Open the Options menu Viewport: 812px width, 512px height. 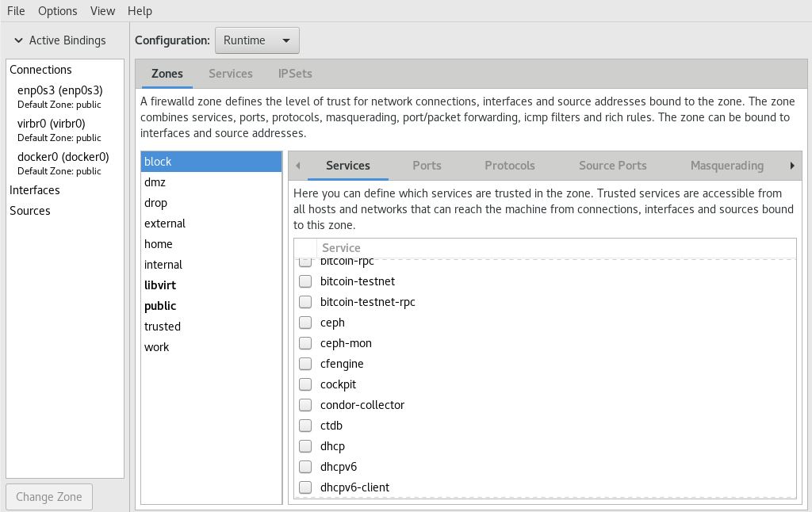click(x=57, y=10)
